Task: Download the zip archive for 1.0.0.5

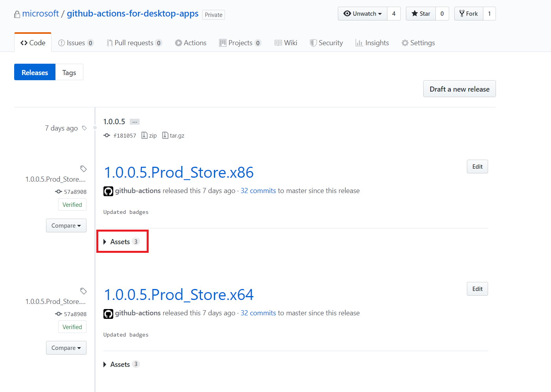Action: [x=149, y=136]
